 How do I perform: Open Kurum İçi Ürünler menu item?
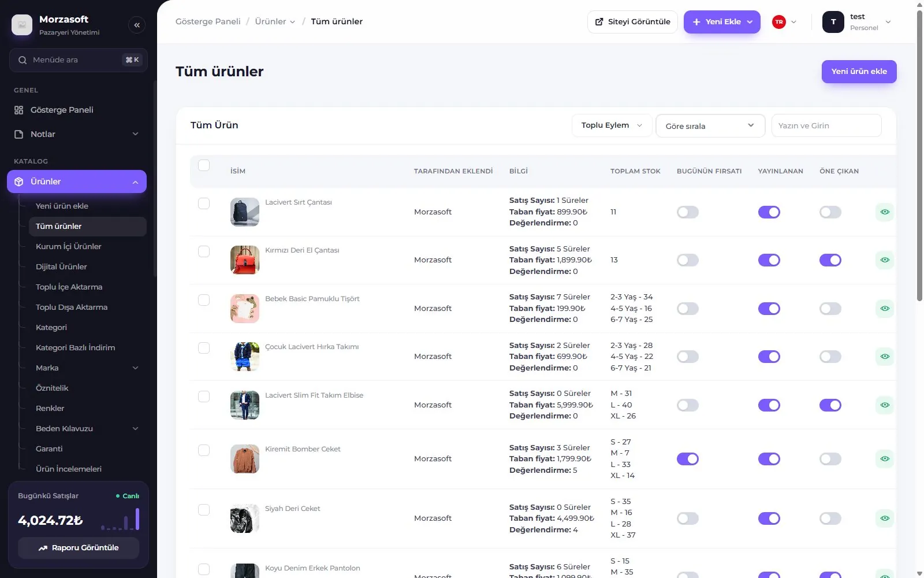(68, 246)
